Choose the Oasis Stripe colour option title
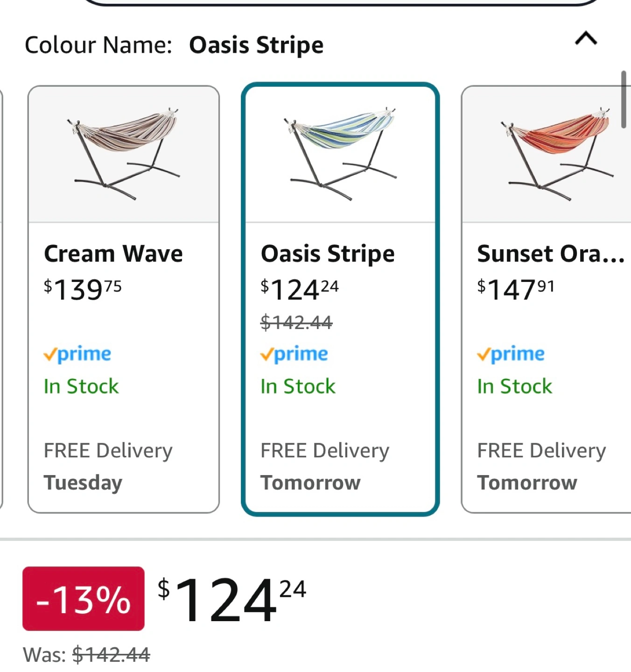 coord(328,254)
